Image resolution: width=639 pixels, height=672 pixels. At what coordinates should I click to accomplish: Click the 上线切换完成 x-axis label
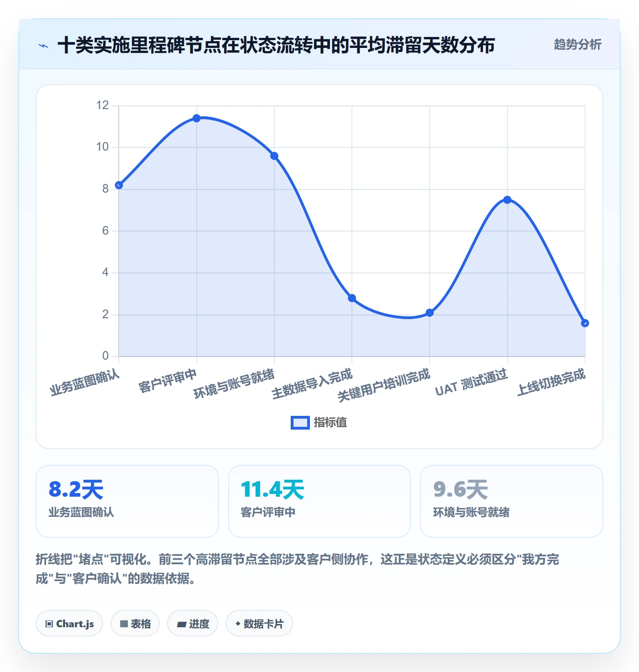[x=551, y=382]
